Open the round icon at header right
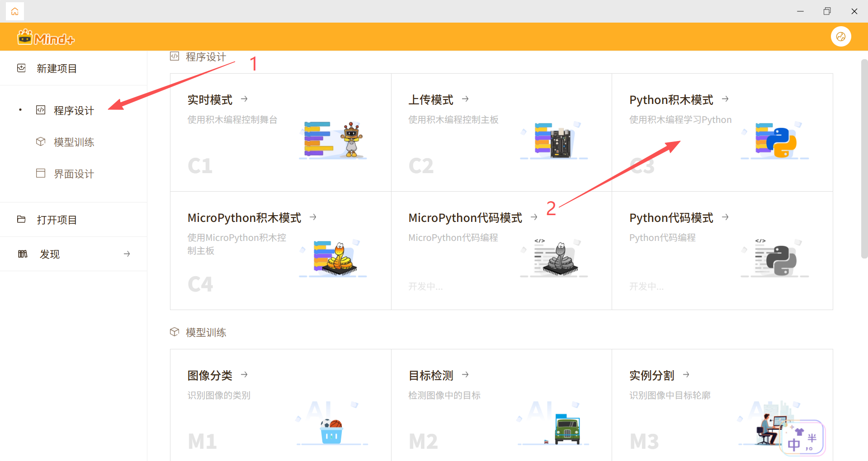868x461 pixels. tap(840, 37)
